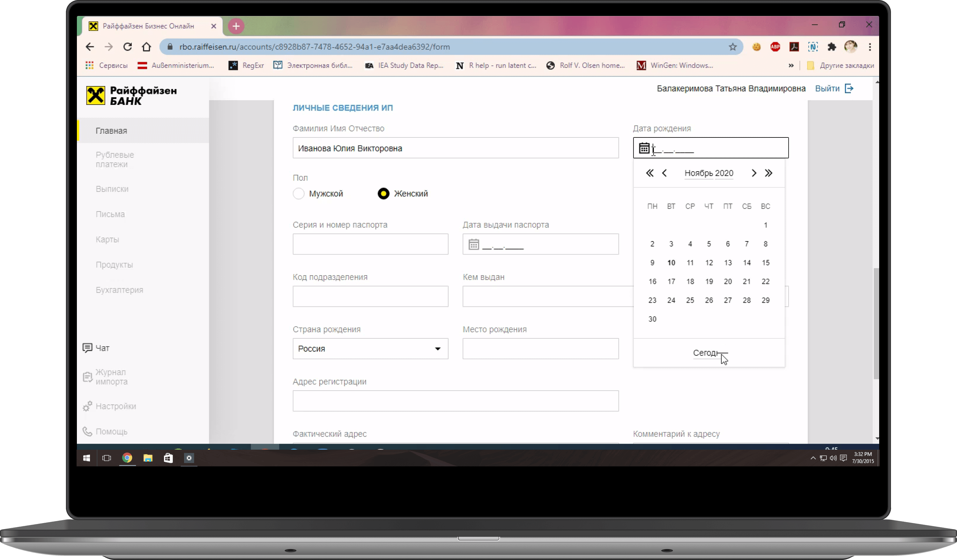Click the Адрес регистрации input field
Image resolution: width=957 pixels, height=560 pixels.
tap(455, 401)
